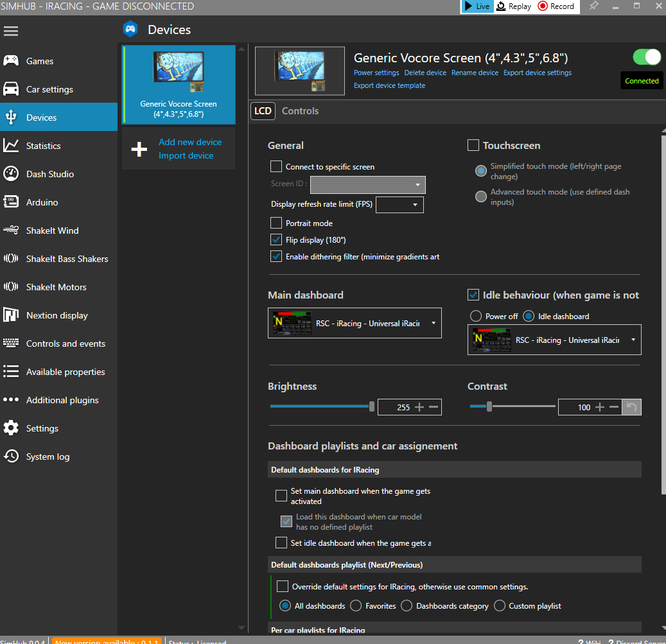Decrease contrast with the minus icon
The height and width of the screenshot is (644, 666).
pyautogui.click(x=614, y=407)
